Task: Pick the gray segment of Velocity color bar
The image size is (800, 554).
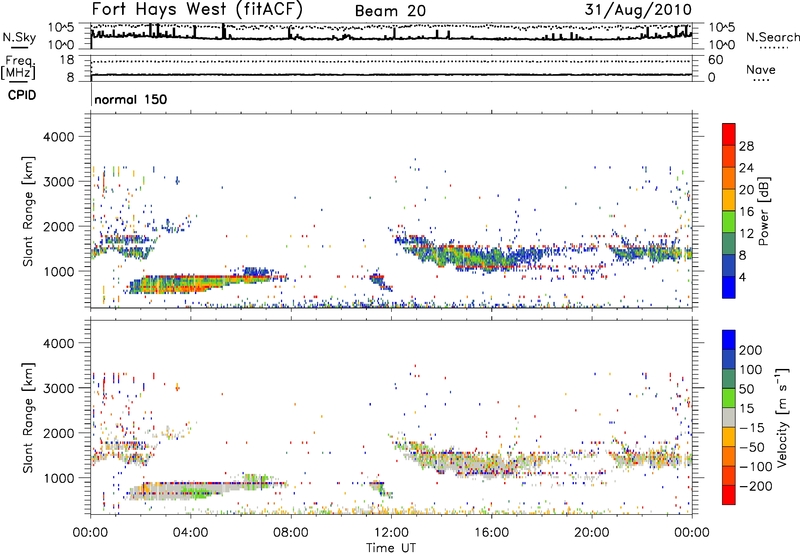Action: click(x=729, y=417)
